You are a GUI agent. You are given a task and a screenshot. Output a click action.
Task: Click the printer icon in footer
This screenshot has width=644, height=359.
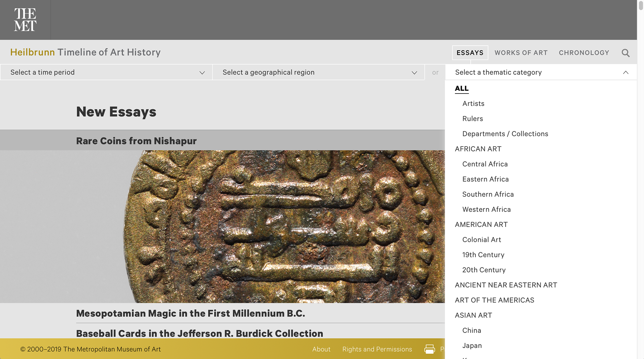pos(429,349)
